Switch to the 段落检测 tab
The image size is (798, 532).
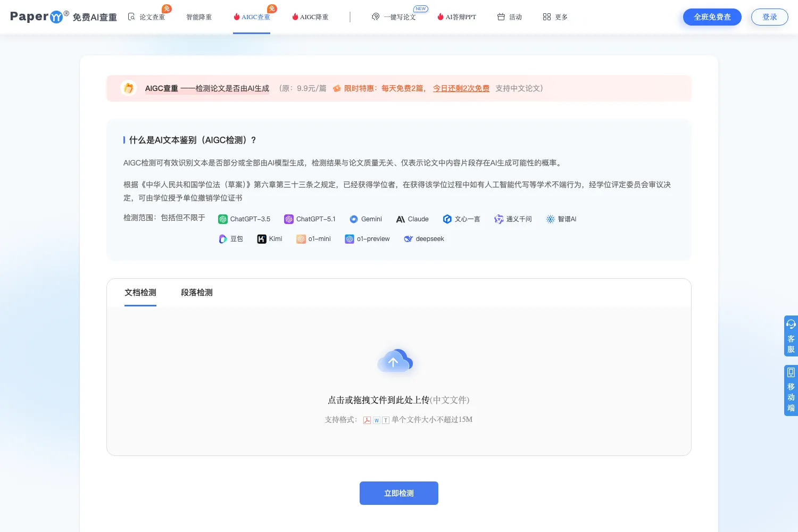197,293
